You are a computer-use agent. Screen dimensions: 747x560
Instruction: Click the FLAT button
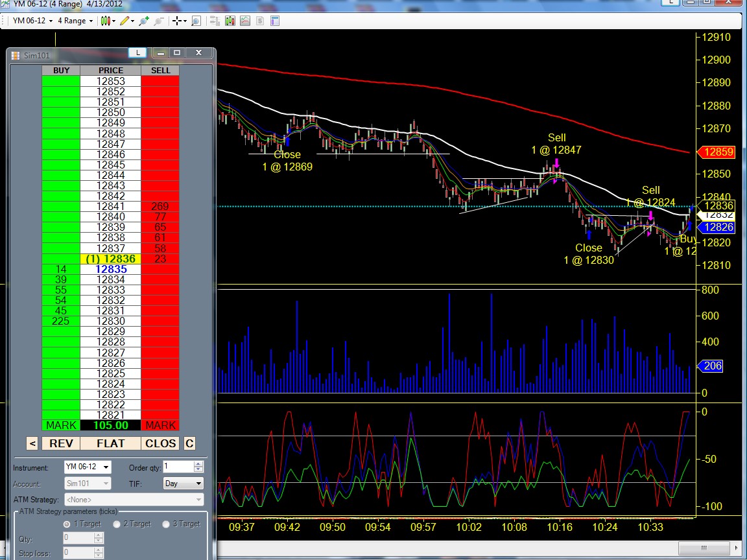[x=110, y=443]
